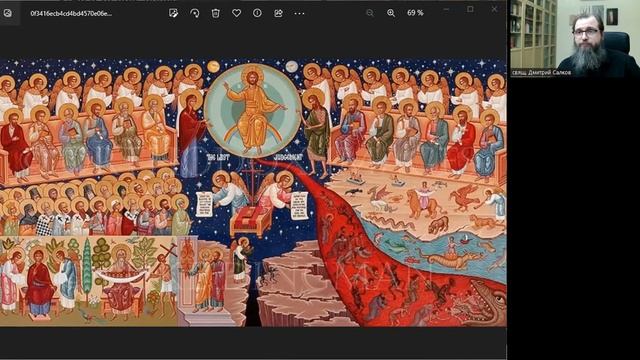This screenshot has height=360, width=640.
Task: Click the file name 0f3416ecb4cd4bd4570e06e...
Action: (x=71, y=13)
